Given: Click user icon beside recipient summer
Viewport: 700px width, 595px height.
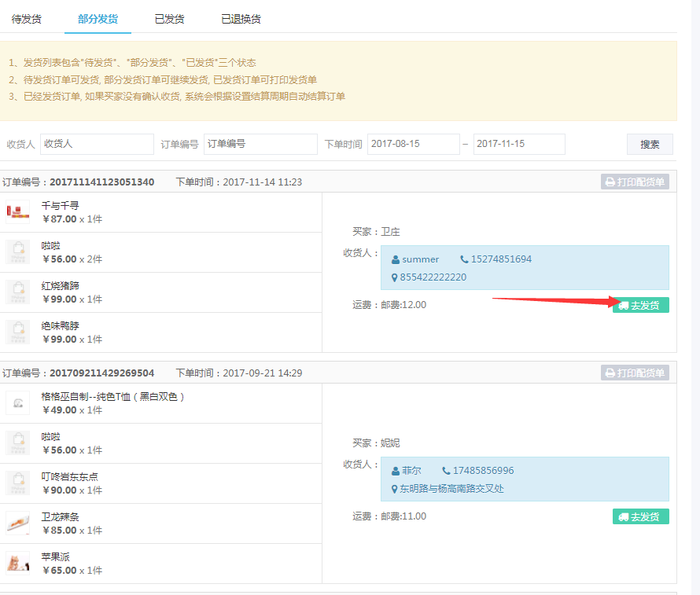Looking at the screenshot, I should (x=396, y=259).
